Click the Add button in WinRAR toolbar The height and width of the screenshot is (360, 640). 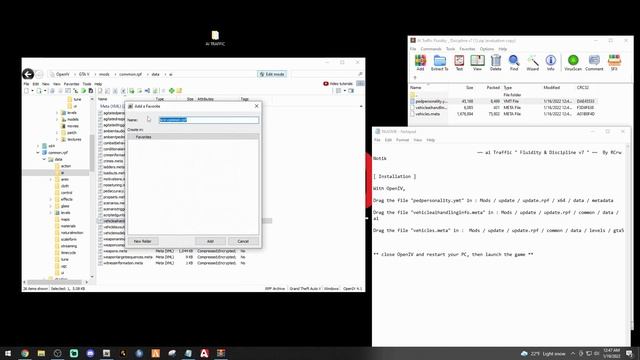click(420, 62)
